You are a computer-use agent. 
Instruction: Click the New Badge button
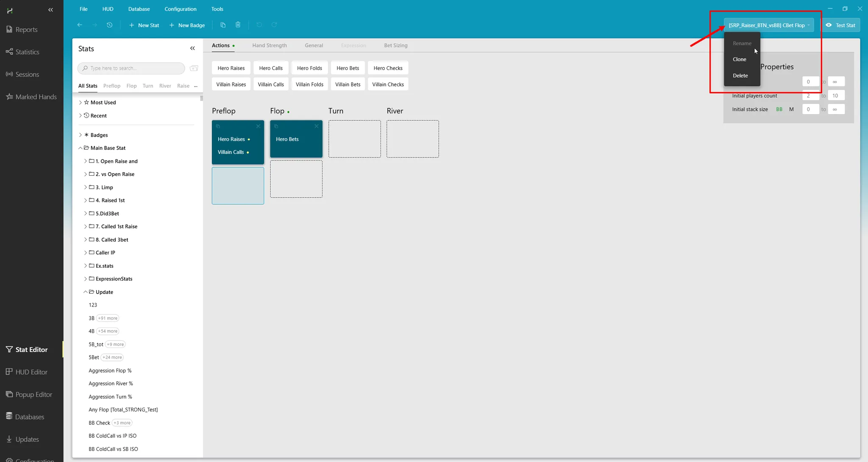coord(187,25)
